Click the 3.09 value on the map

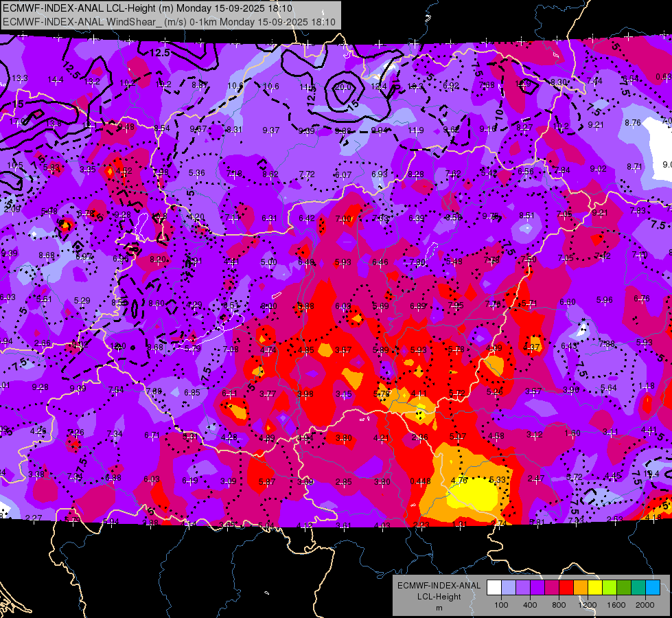pos(229,481)
